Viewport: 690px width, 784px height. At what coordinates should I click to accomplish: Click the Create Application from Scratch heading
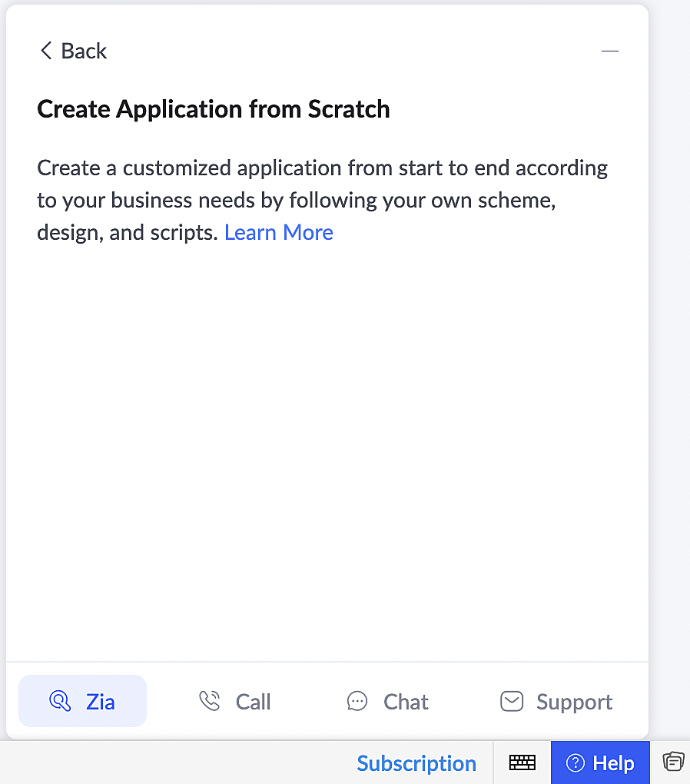(x=214, y=109)
